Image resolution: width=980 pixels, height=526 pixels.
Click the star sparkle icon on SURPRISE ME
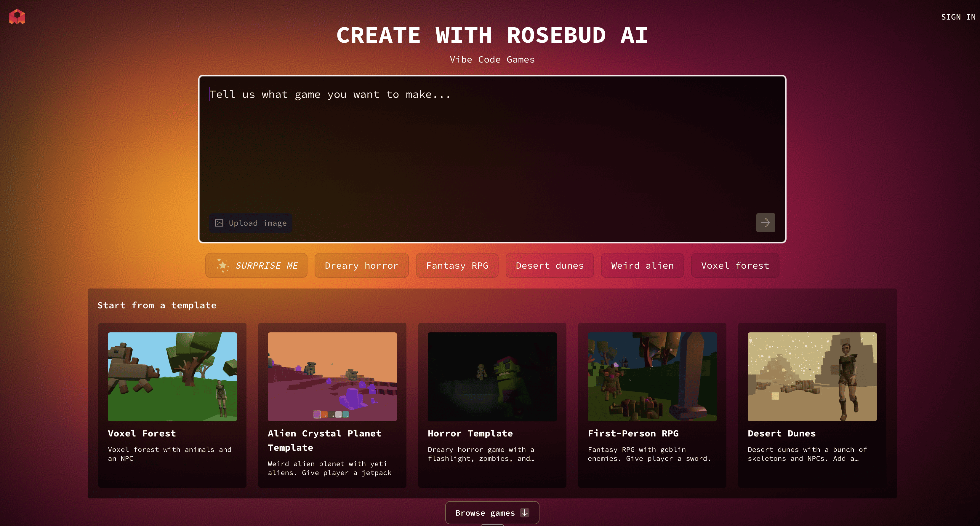coord(222,265)
